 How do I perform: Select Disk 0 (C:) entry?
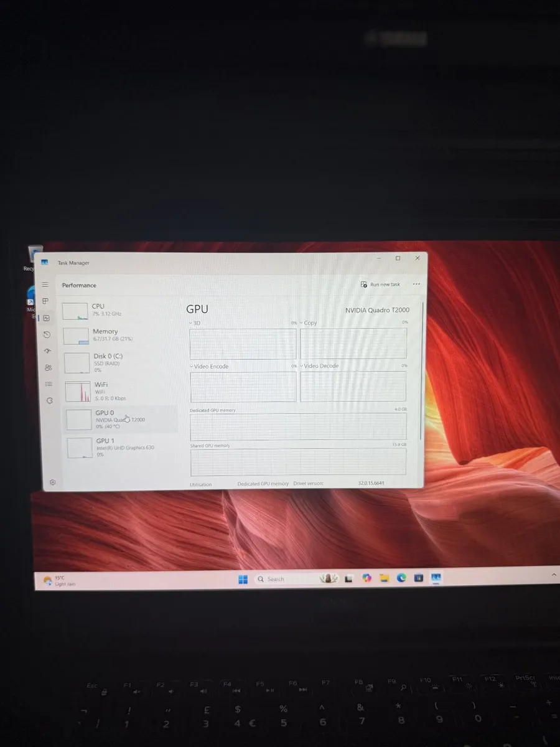click(119, 363)
